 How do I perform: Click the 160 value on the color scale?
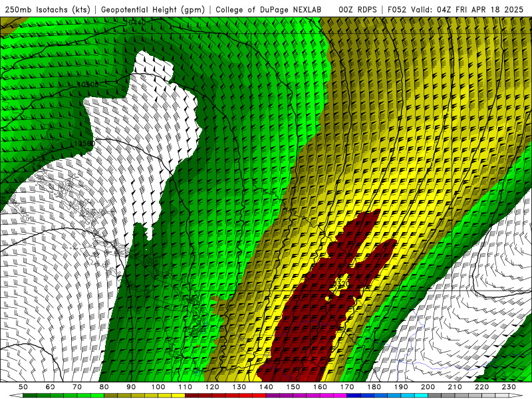(320, 387)
